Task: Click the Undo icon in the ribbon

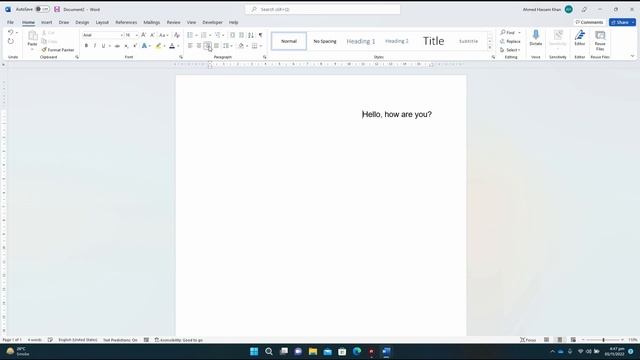Action: click(11, 33)
